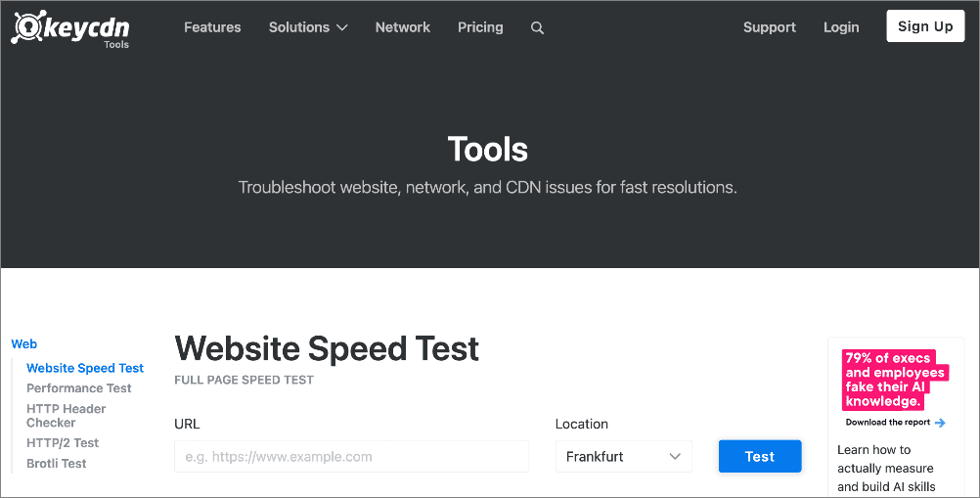The width and height of the screenshot is (980, 498).
Task: Click the KeyCDN logo icon
Action: [x=26, y=27]
